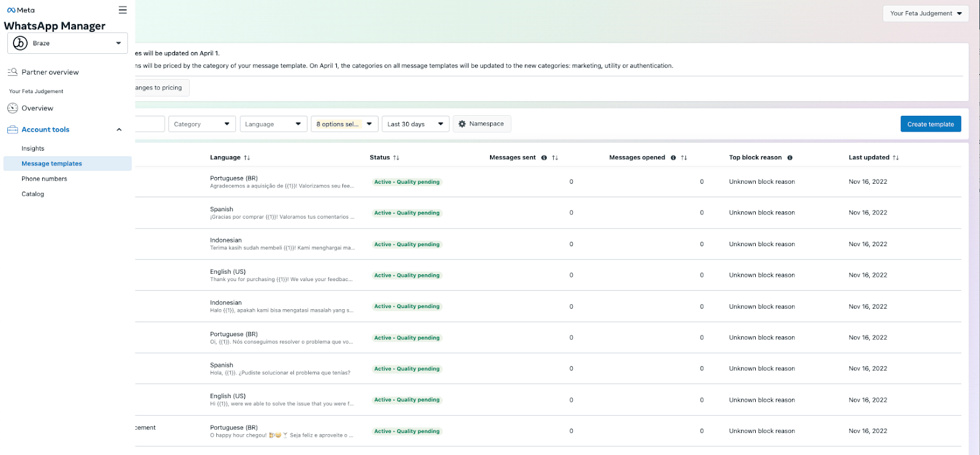Viewport: 980px width, 455px height.
Task: Sort by Status column arrows
Action: tap(396, 157)
